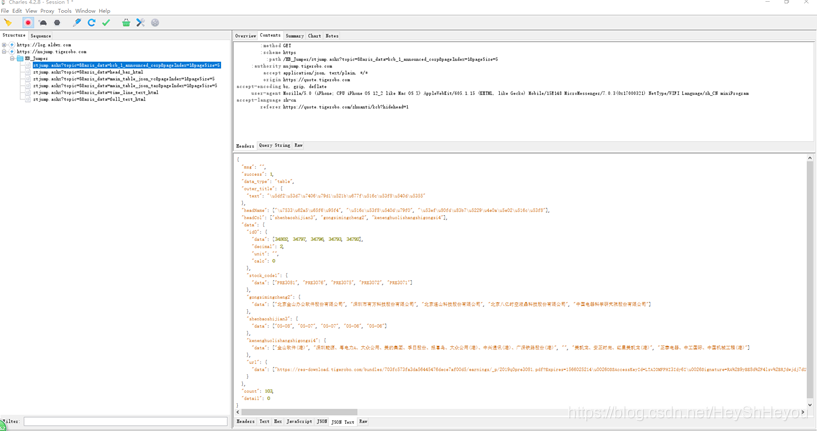This screenshot has height=431, width=817.
Task: Switch to the Sequence tab
Action: click(x=41, y=36)
